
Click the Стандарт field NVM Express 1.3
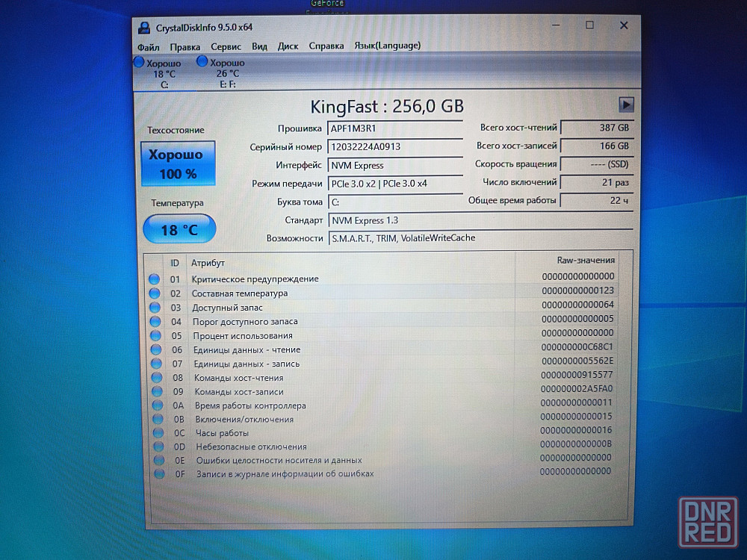pos(480,220)
